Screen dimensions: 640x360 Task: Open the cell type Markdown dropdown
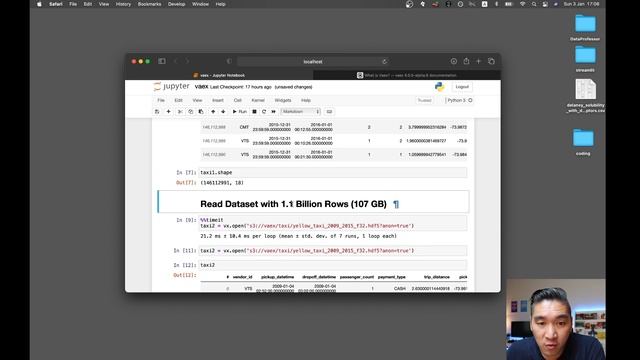[301, 111]
